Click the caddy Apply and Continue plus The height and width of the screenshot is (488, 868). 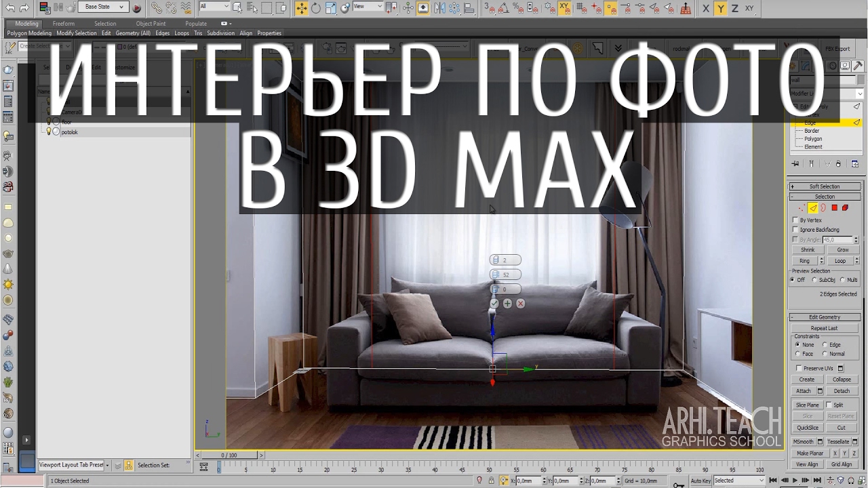tap(507, 304)
